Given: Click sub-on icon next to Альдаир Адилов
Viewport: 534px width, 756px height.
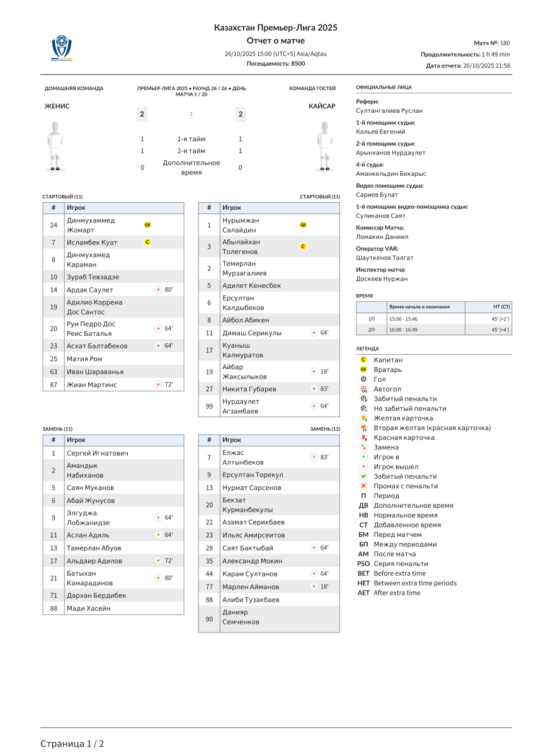Looking at the screenshot, I should tap(158, 561).
